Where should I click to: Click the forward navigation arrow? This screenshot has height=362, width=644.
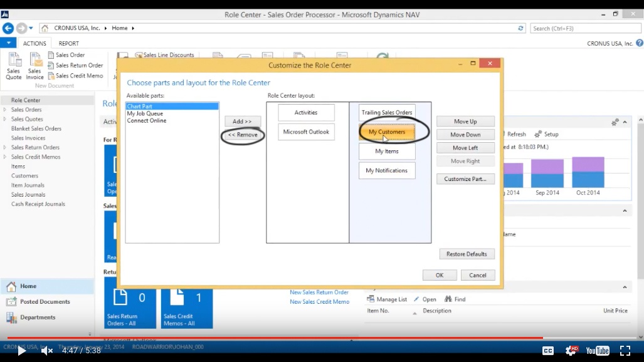pyautogui.click(x=21, y=28)
